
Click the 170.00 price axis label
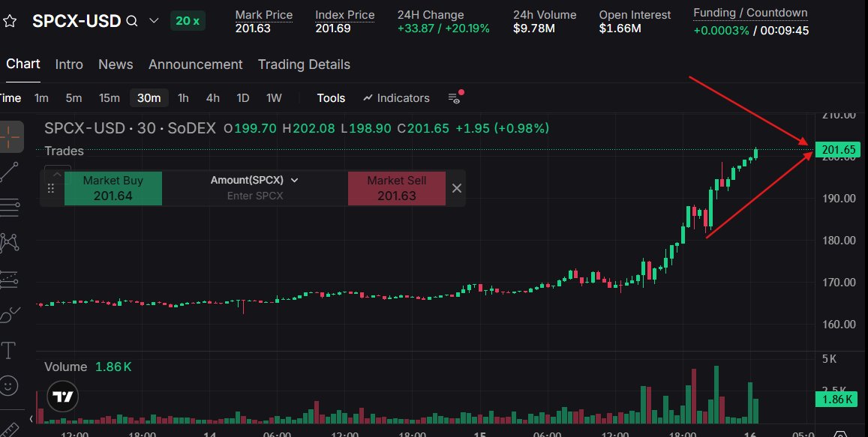pyautogui.click(x=839, y=282)
